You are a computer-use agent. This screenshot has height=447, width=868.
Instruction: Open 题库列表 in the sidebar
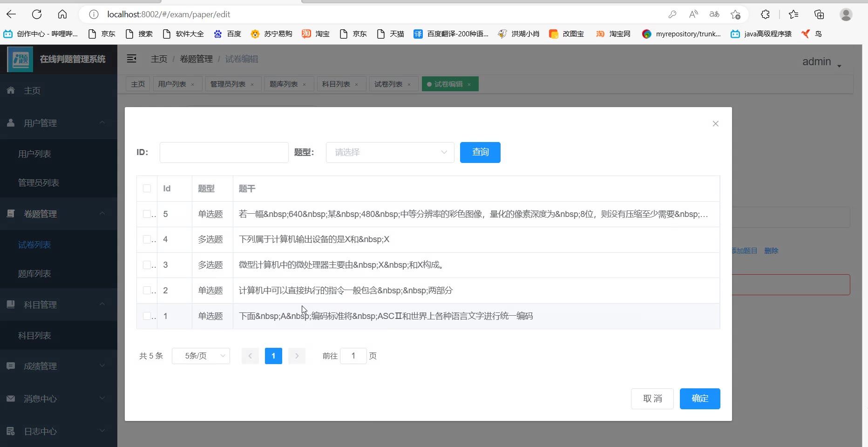[x=59, y=273]
